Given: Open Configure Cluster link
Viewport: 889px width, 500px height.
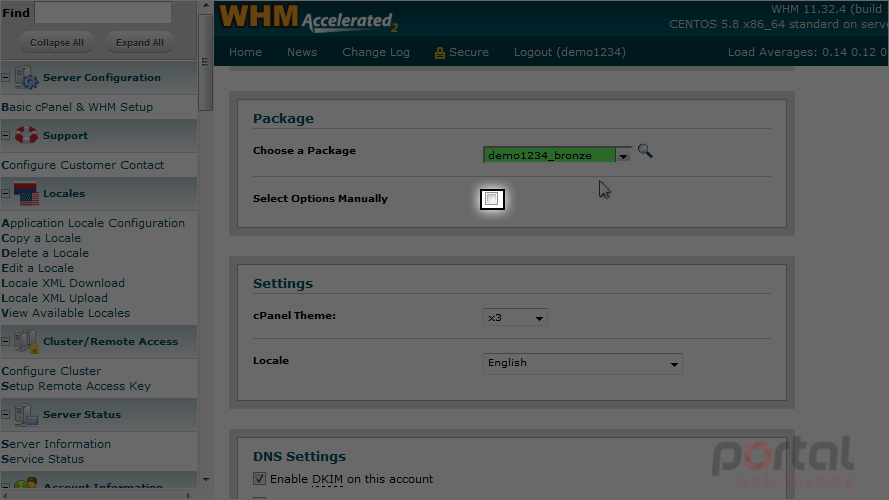Looking at the screenshot, I should (x=51, y=371).
